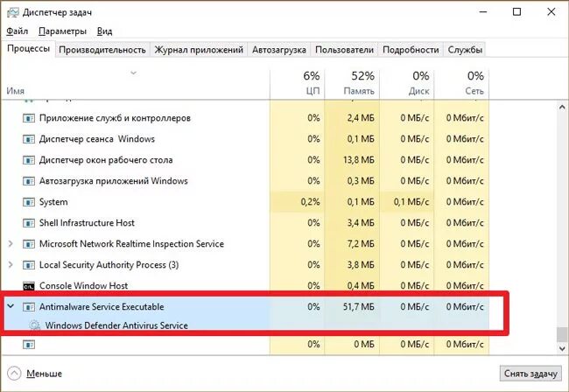
Task: Expand Local Security Authority Process group
Action: [x=11, y=265]
